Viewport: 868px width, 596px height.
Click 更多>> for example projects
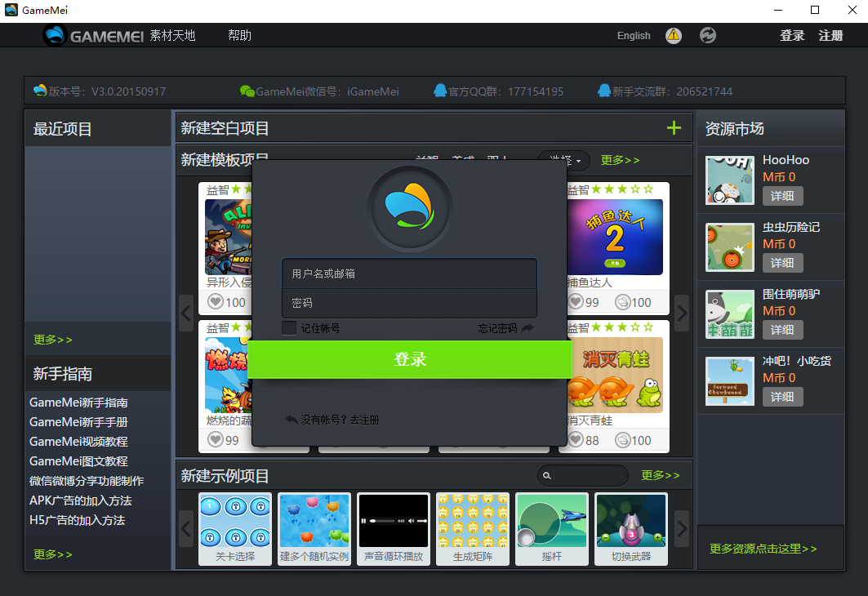(x=661, y=475)
